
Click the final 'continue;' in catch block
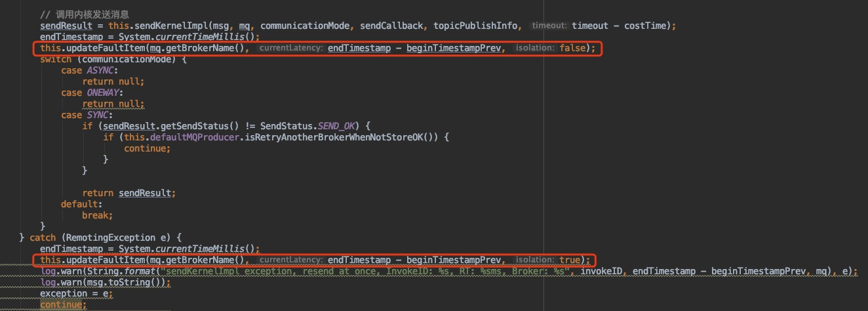click(x=64, y=304)
